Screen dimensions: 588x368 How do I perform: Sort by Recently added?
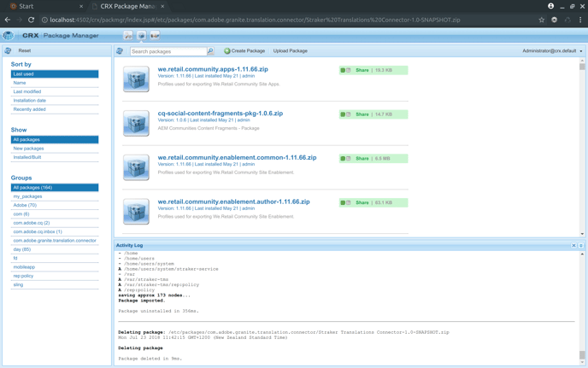[55, 109]
